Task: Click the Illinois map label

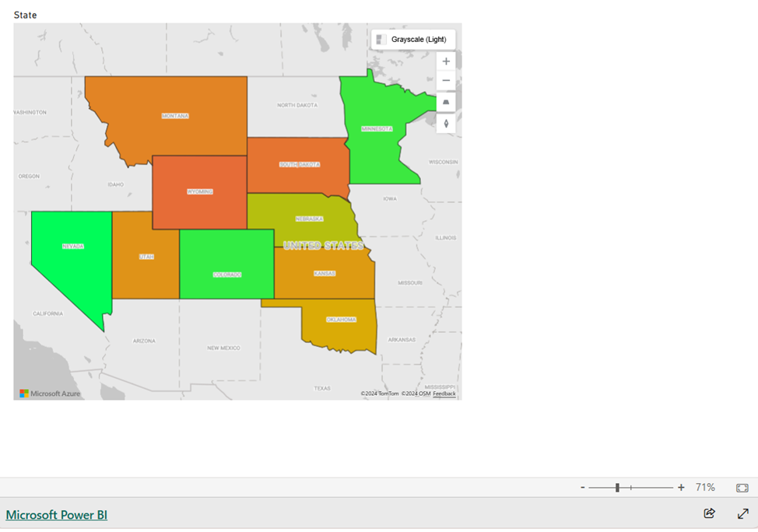Action: point(446,238)
